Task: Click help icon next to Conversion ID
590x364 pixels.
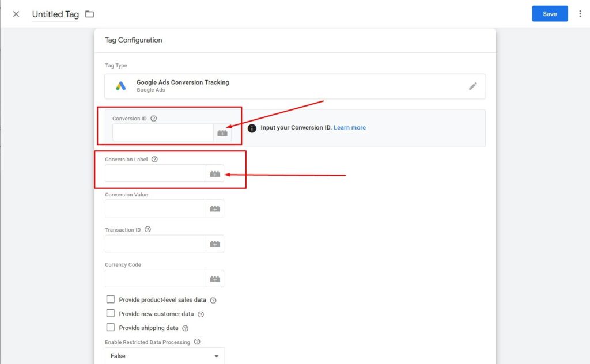Action: [153, 119]
